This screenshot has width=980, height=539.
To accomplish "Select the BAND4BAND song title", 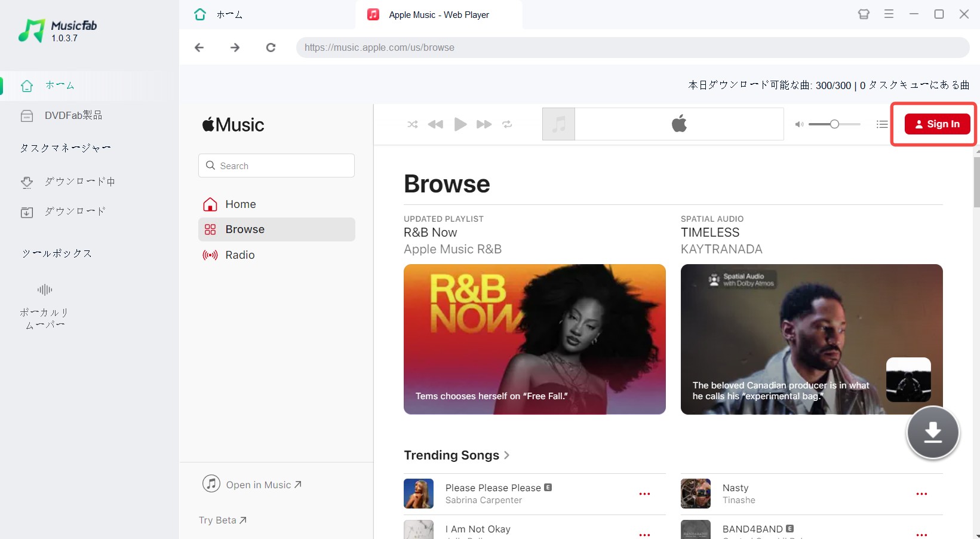I will [752, 529].
